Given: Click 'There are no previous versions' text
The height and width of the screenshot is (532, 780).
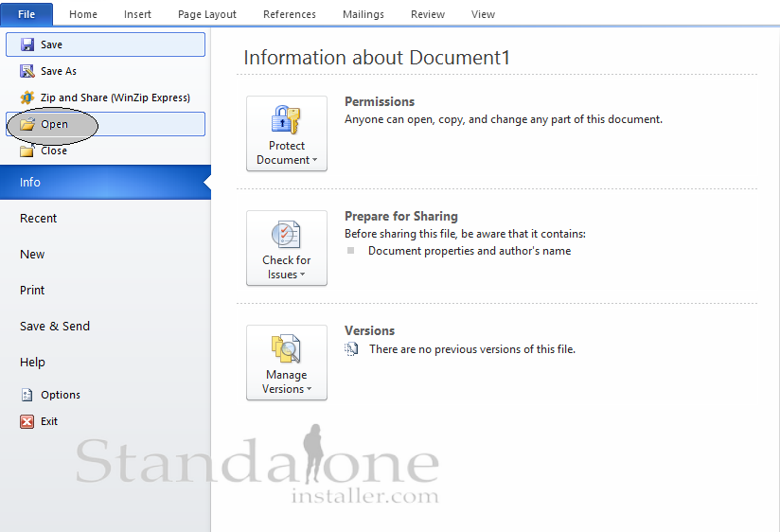Looking at the screenshot, I should click(472, 349).
